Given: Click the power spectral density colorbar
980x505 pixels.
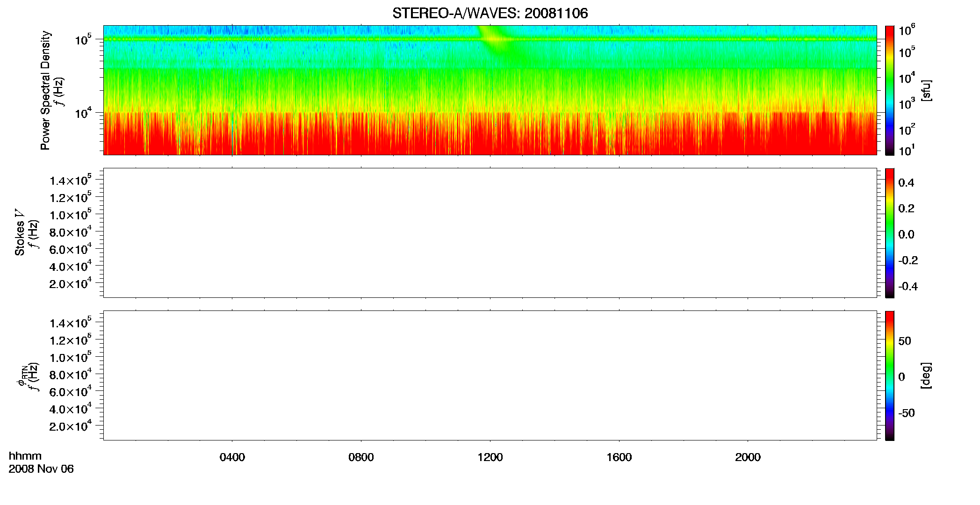Looking at the screenshot, I should 889,90.
